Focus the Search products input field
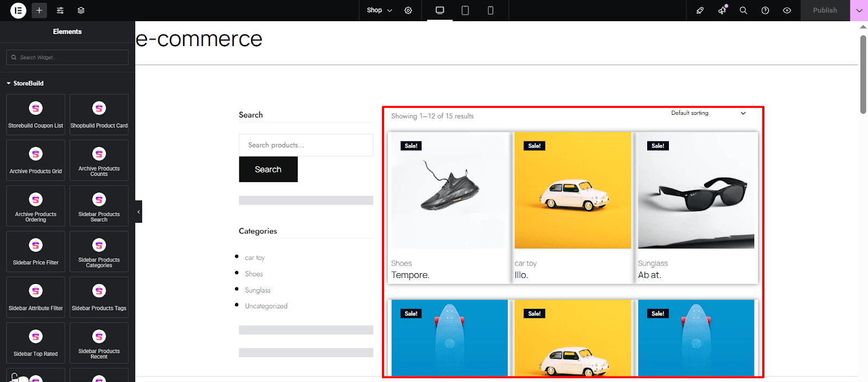868x382 pixels. 306,145
